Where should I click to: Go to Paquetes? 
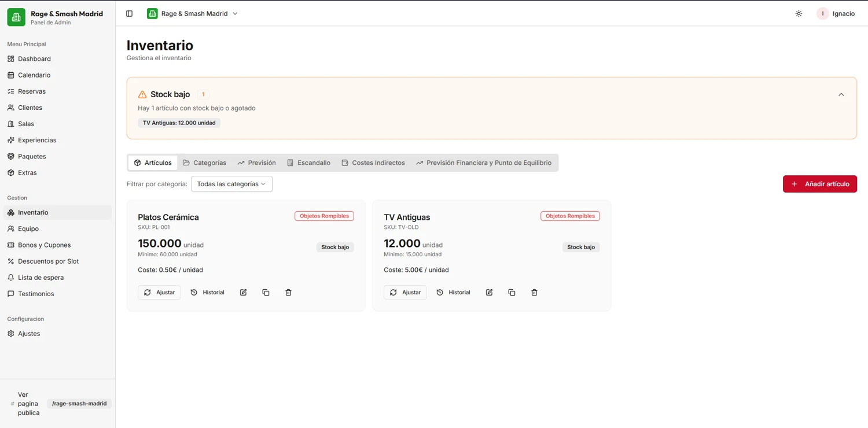click(x=57, y=156)
